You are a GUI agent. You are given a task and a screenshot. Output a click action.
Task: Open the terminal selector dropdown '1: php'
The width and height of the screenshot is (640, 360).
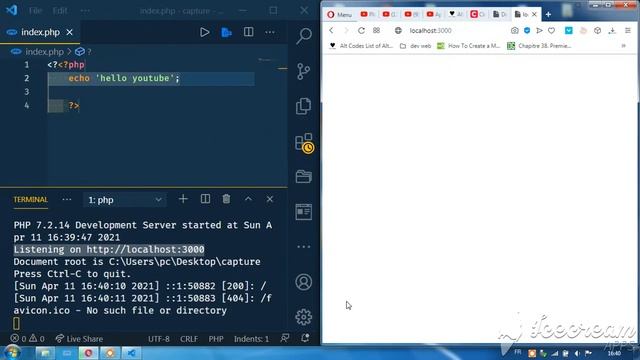[125, 200]
